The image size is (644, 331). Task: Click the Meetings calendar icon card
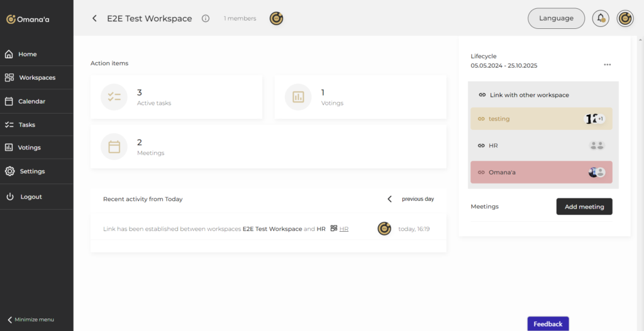coord(114,146)
